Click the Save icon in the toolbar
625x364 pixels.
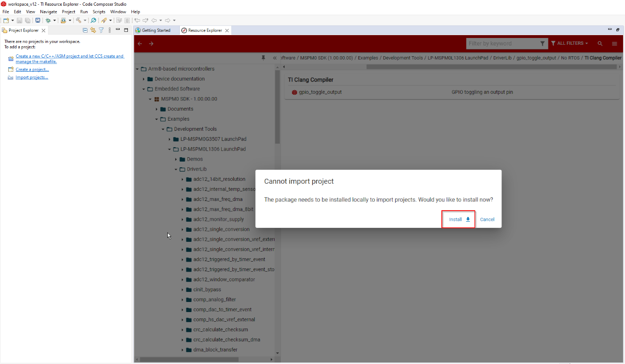pos(20,21)
